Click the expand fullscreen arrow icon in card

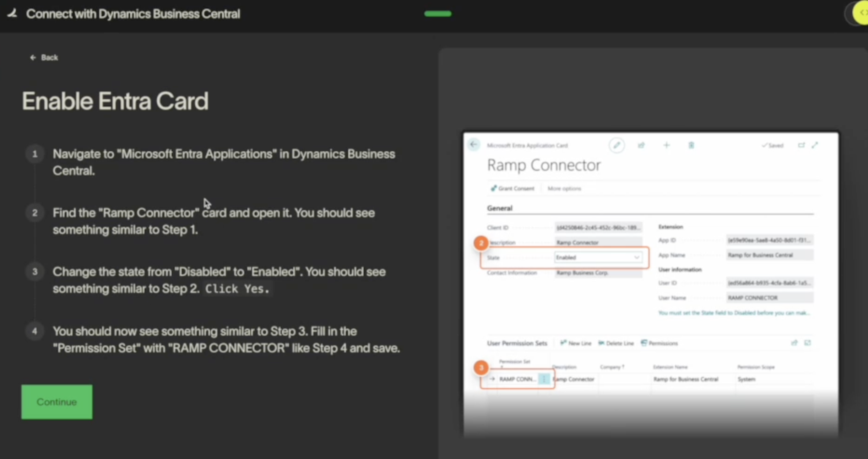[815, 145]
